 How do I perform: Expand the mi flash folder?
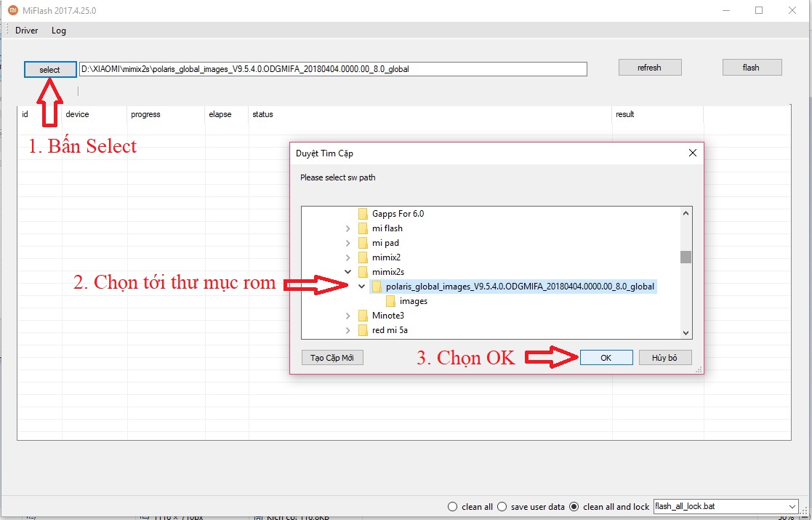click(348, 228)
